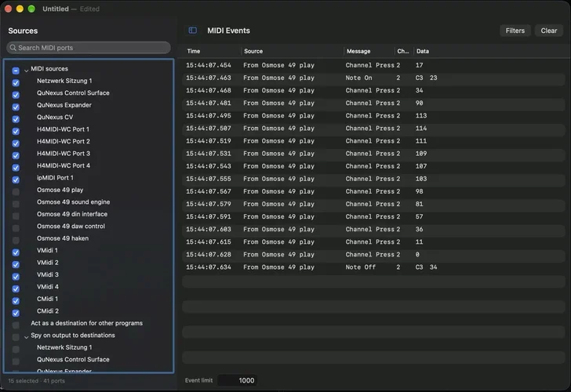Enable Osmose 49 daw control source
The width and height of the screenshot is (571, 392).
pyautogui.click(x=16, y=228)
